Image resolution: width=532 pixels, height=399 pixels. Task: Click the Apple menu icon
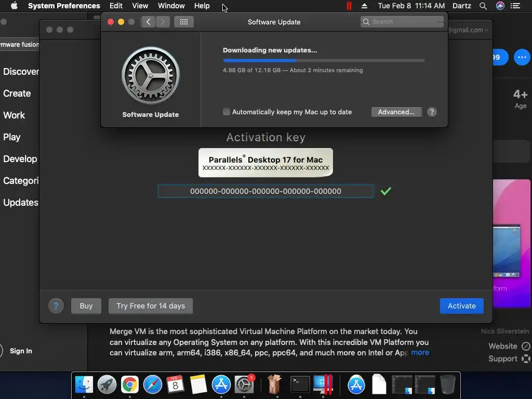[x=14, y=6]
